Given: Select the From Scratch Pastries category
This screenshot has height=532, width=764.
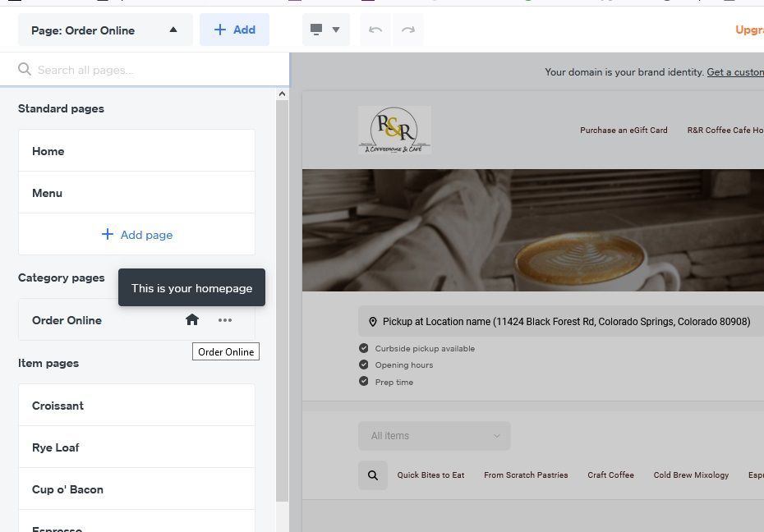Looking at the screenshot, I should pyautogui.click(x=526, y=475).
